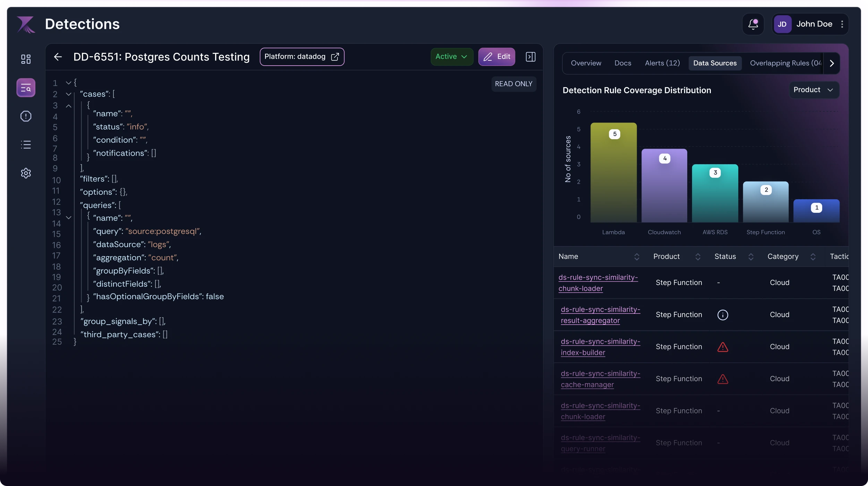Open the Active status dropdown

[x=451, y=57]
